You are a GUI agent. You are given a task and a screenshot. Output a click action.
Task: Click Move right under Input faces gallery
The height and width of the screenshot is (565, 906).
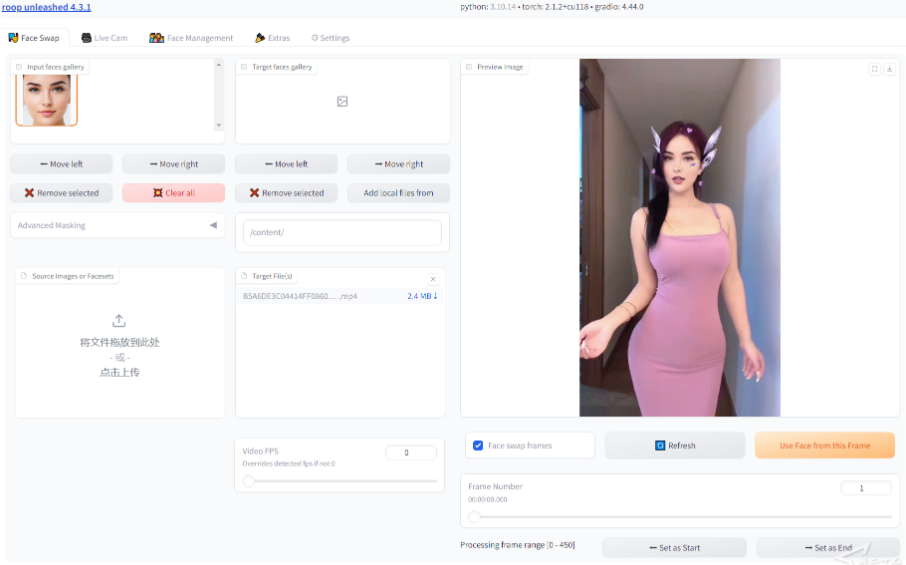(x=173, y=164)
